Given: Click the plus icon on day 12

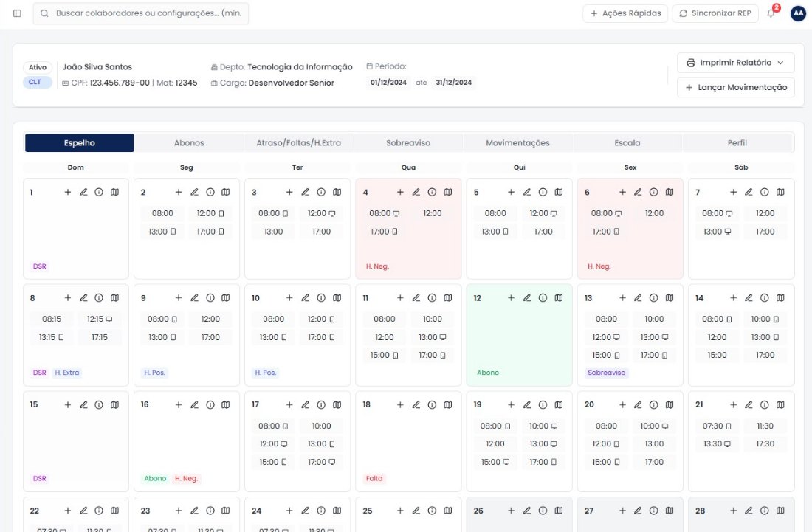Looking at the screenshot, I should click(511, 297).
